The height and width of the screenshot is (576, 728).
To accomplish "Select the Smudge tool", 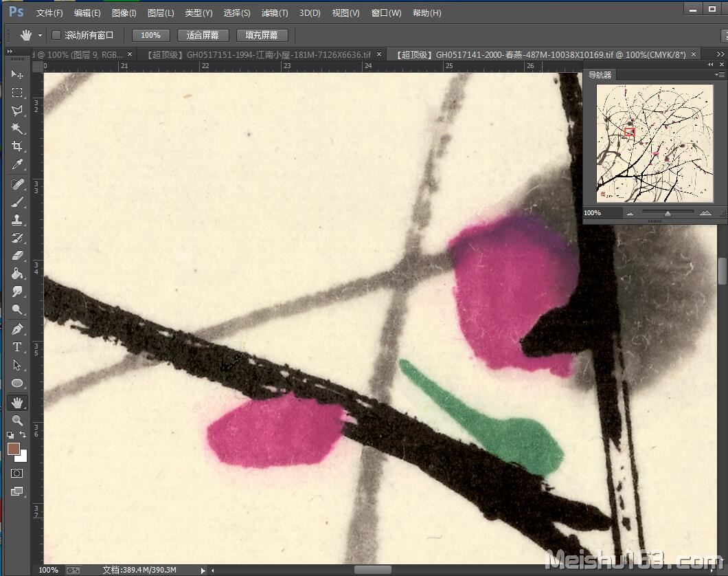I will click(17, 291).
